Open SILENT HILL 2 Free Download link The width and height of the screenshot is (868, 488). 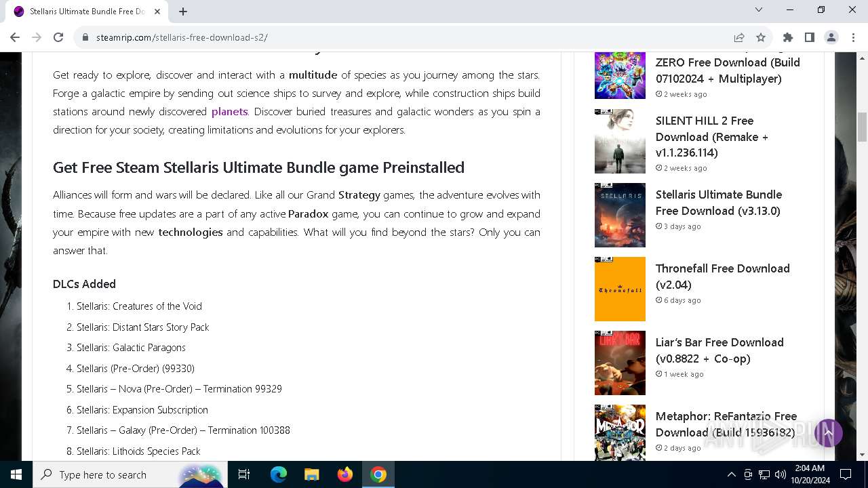click(712, 136)
